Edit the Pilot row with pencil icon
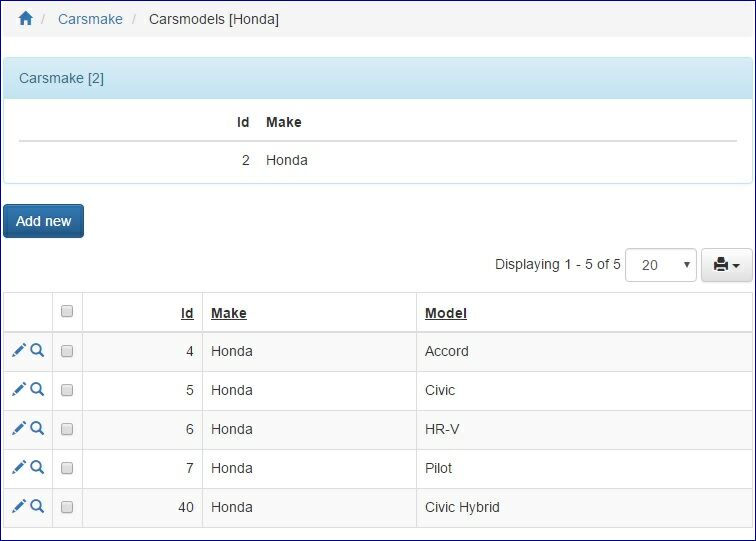756x541 pixels. 18,467
